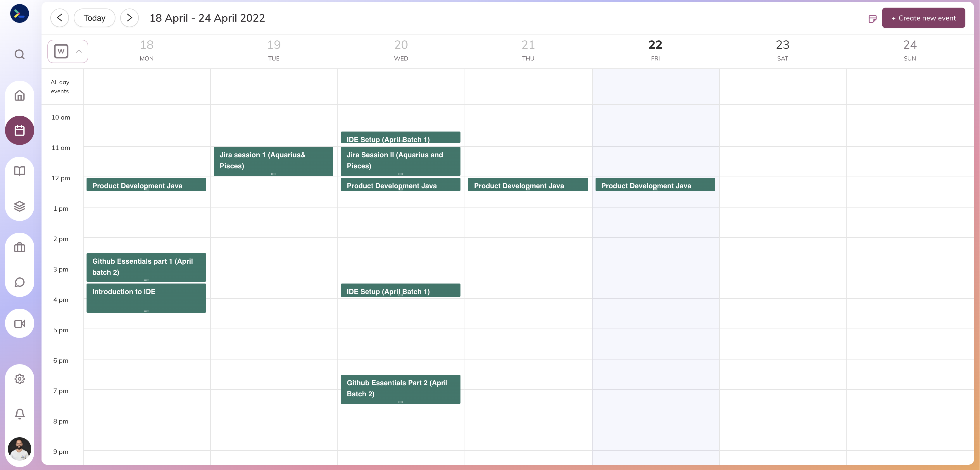This screenshot has width=980, height=470.
Task: Click the notifications bell icon
Action: [19, 413]
